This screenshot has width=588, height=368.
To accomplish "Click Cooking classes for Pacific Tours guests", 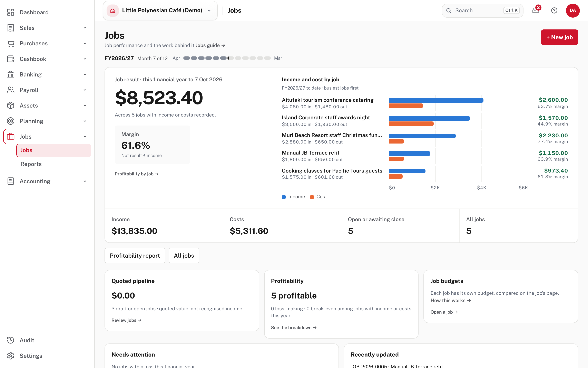I will pyautogui.click(x=332, y=171).
